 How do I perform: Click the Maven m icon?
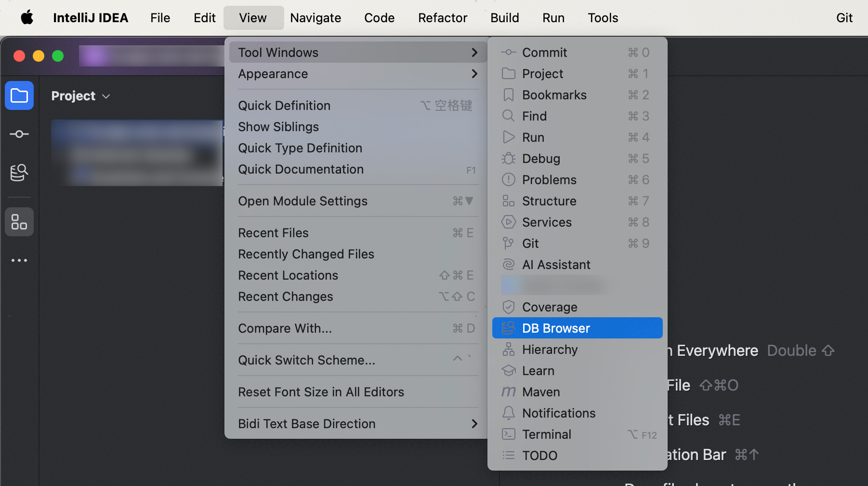508,391
